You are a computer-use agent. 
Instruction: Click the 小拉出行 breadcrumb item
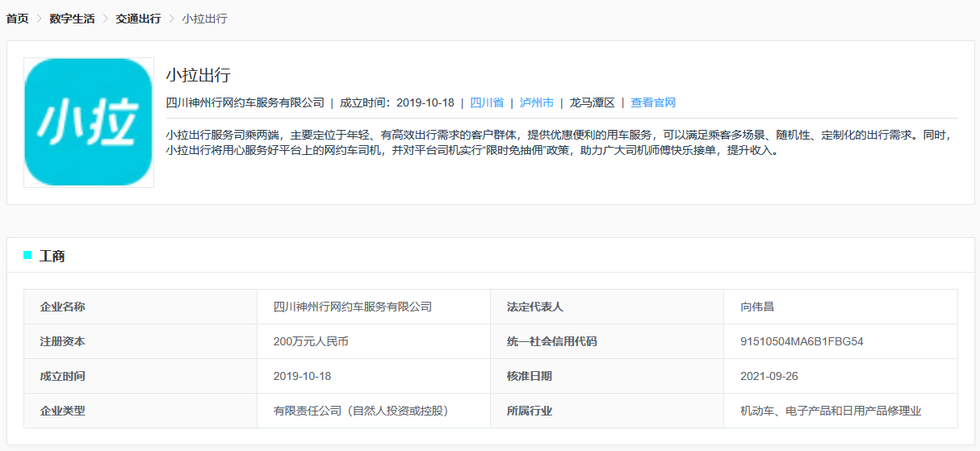coord(204,19)
